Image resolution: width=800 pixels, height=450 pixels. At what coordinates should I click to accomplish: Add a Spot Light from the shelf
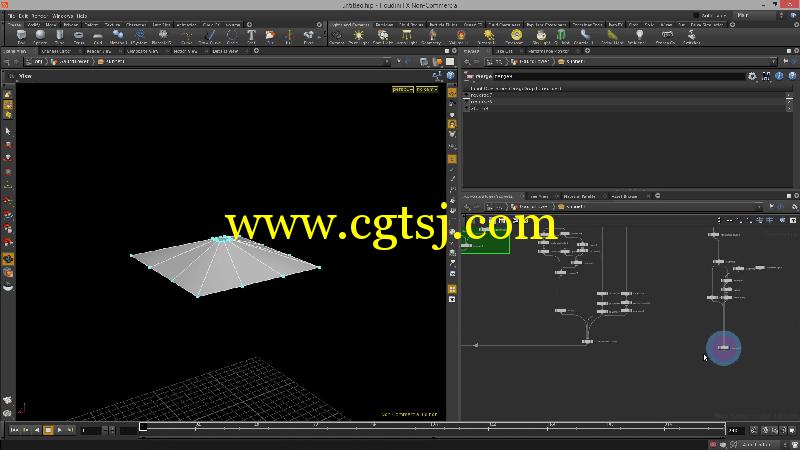[382, 36]
